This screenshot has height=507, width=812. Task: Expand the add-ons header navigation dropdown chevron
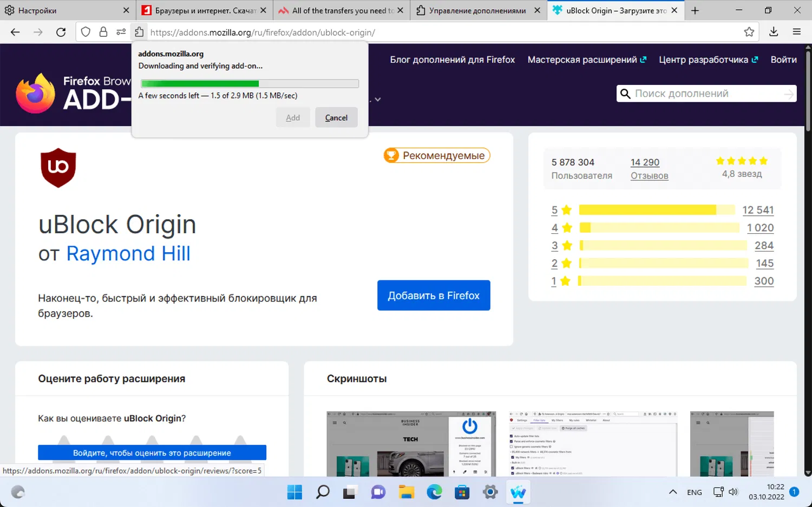tap(378, 99)
